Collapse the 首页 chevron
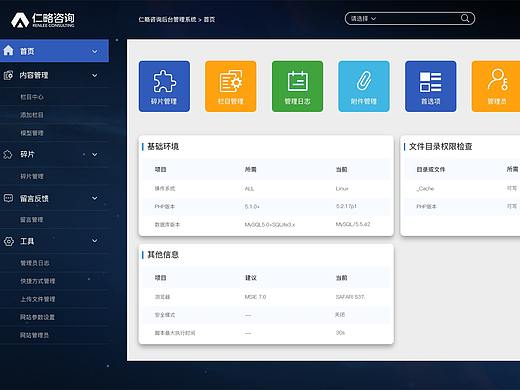Screen dimensions: 520x390 coord(95,51)
